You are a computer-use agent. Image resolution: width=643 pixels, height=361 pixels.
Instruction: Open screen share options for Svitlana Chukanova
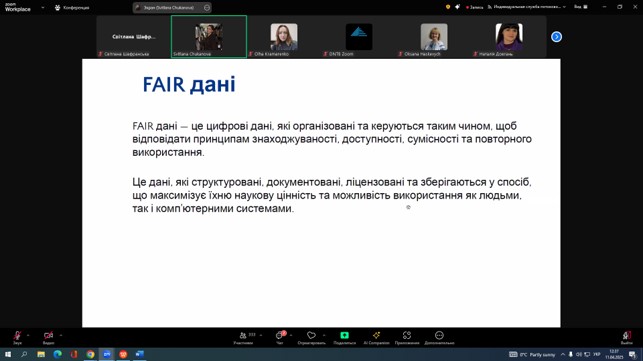[207, 7]
